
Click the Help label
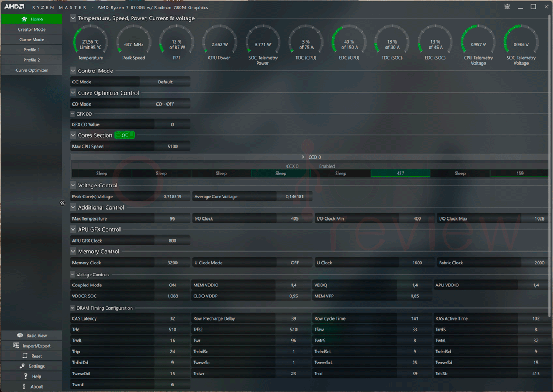[x=36, y=377]
